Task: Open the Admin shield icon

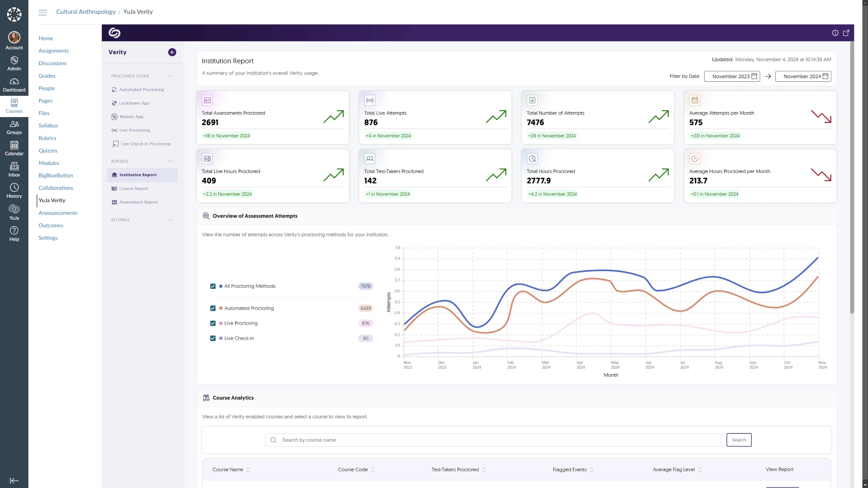Action: [x=14, y=64]
